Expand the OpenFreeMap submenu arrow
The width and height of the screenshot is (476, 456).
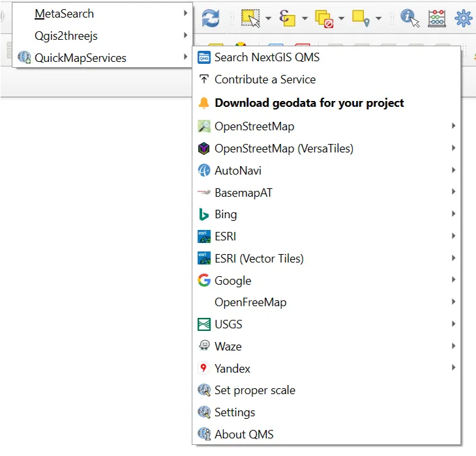[454, 302]
